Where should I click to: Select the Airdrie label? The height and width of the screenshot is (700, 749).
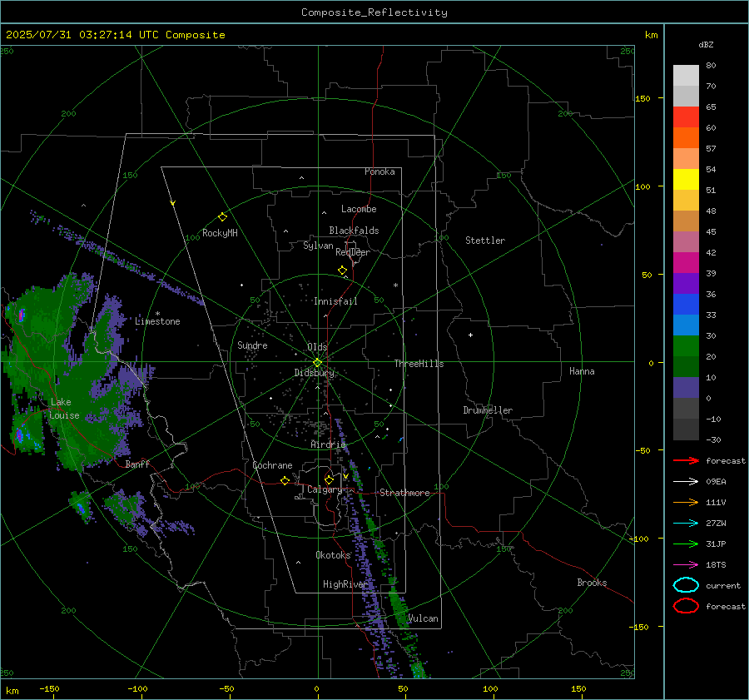click(328, 444)
